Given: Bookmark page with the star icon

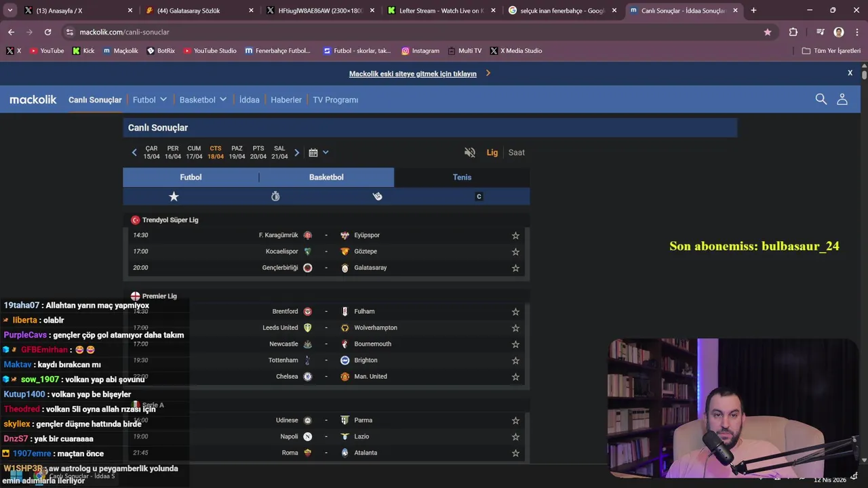Looking at the screenshot, I should click(x=768, y=32).
